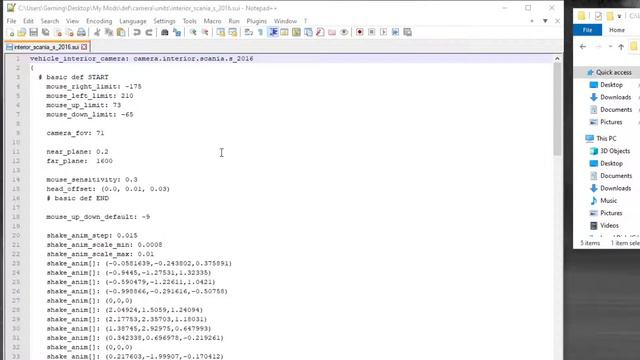Viewport: 640px width, 360px height.
Task: Open the File menu in Notepad++
Action: pyautogui.click(x=11, y=21)
